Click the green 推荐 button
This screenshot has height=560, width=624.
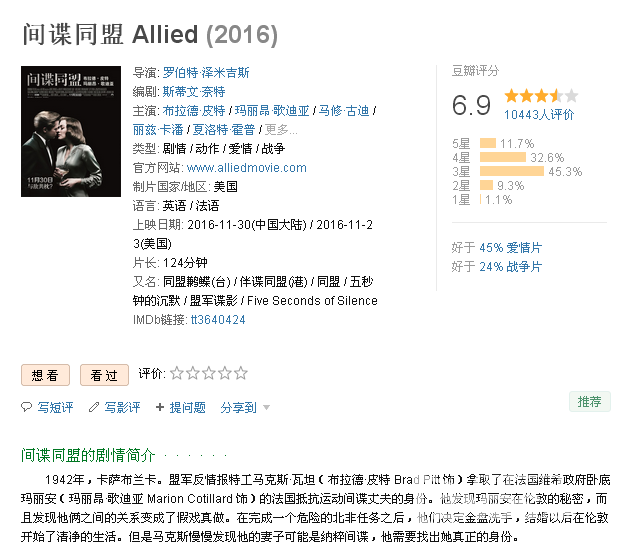pyautogui.click(x=589, y=401)
